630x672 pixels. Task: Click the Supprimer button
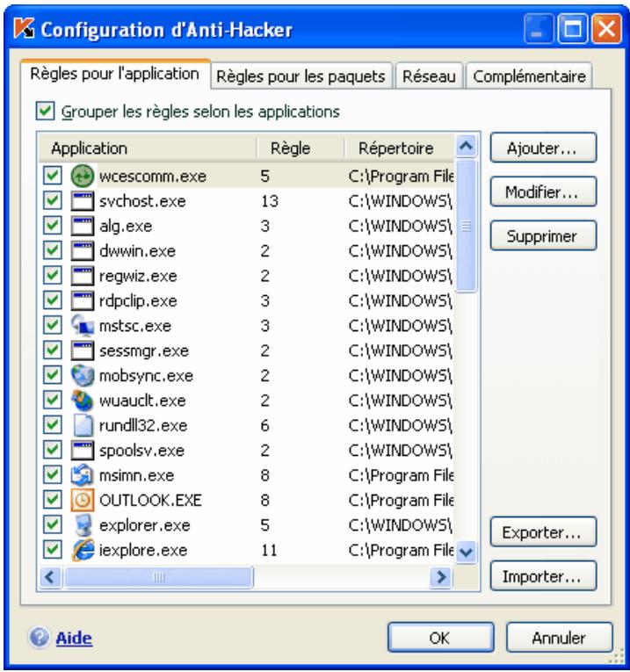[x=543, y=235]
